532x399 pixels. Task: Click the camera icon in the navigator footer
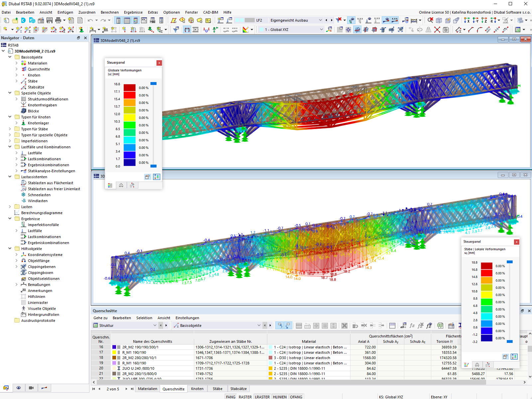click(x=31, y=388)
